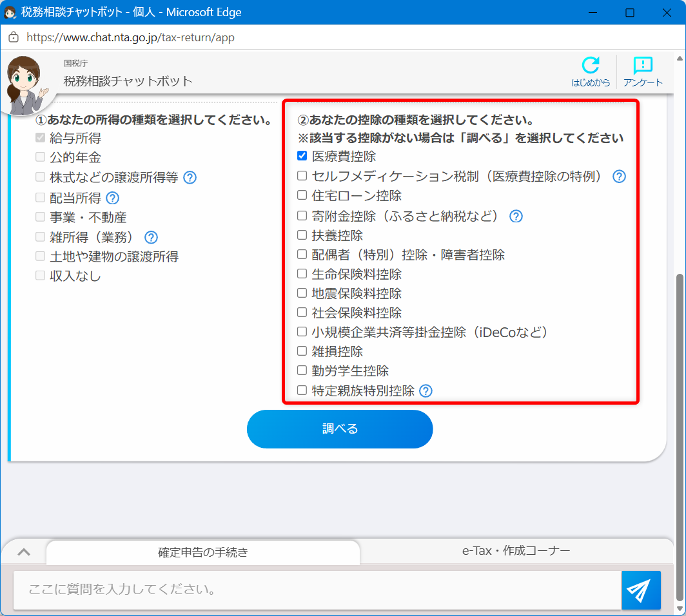Image resolution: width=686 pixels, height=616 pixels.
Task: Click the 収入なし checkbox
Action: (x=40, y=275)
